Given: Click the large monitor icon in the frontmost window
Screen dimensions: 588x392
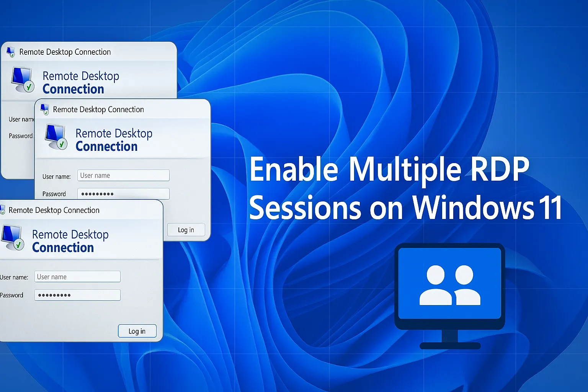Looking at the screenshot, I should point(13,238).
